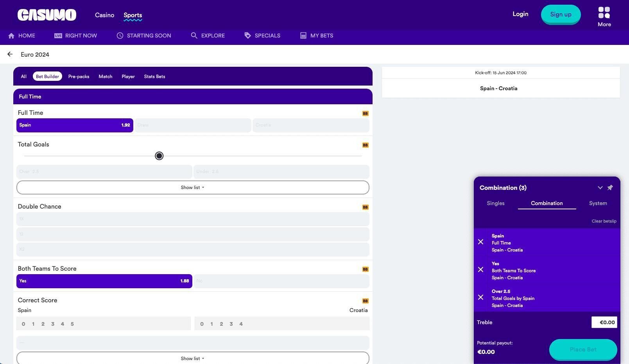The width and height of the screenshot is (629, 364).
Task: Click the BB badge beside Correct Score
Action: (365, 301)
